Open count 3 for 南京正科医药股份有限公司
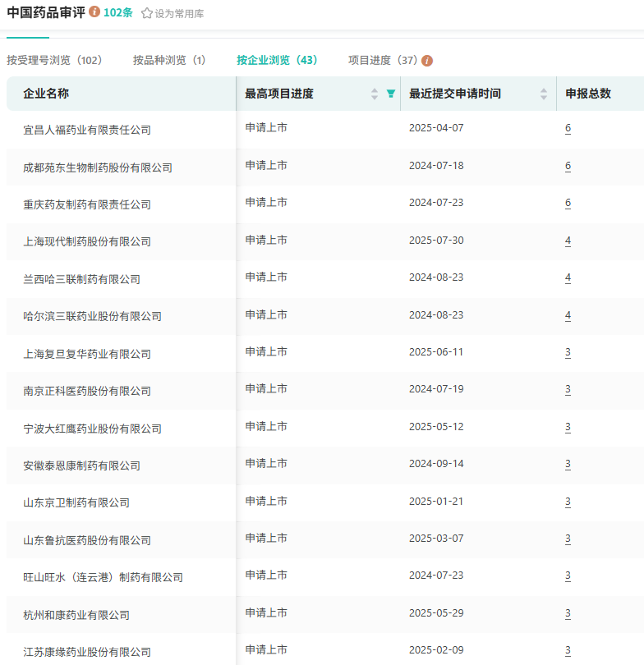Viewport: 644px width, 665px height. [x=568, y=389]
